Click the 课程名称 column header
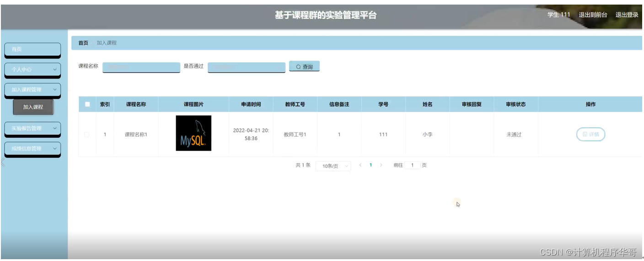The width and height of the screenshot is (644, 261). pyautogui.click(x=136, y=104)
